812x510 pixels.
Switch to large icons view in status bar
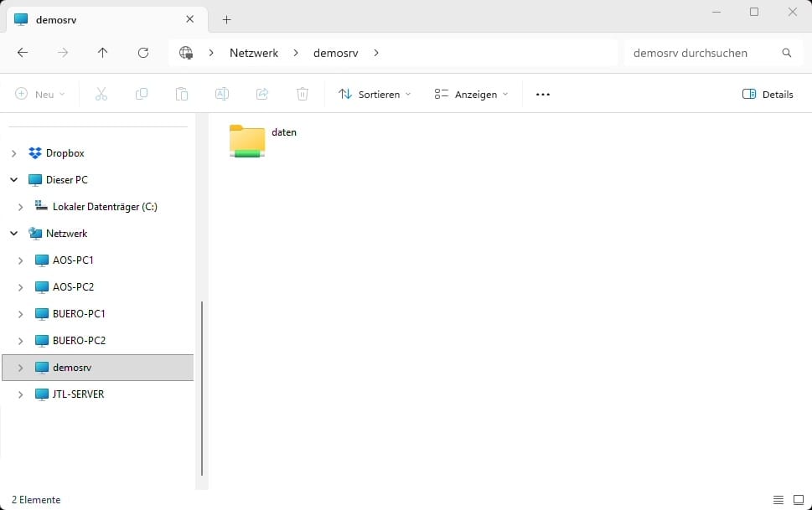799,500
